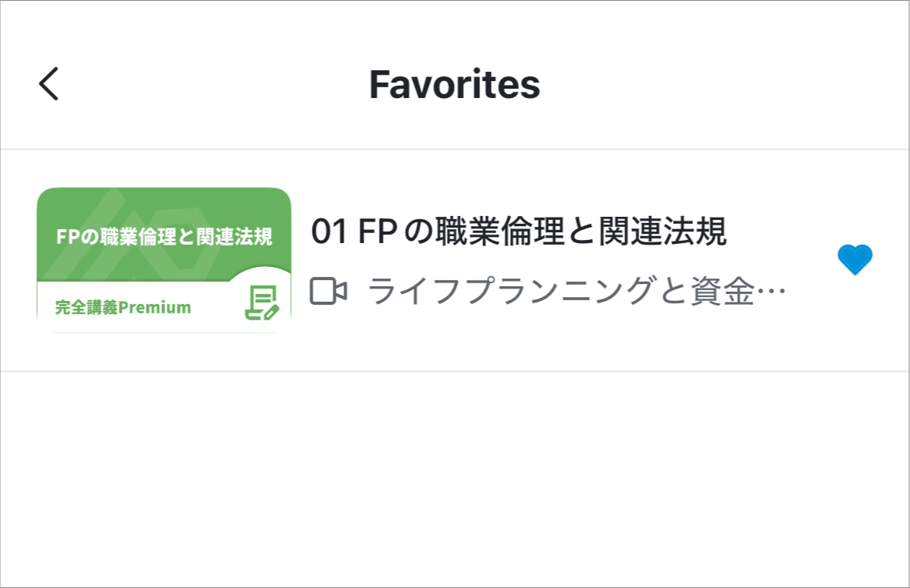The width and height of the screenshot is (910, 588).
Task: Select the white thumbnail text FPの職業倫理と関連法規
Action: pos(164,236)
